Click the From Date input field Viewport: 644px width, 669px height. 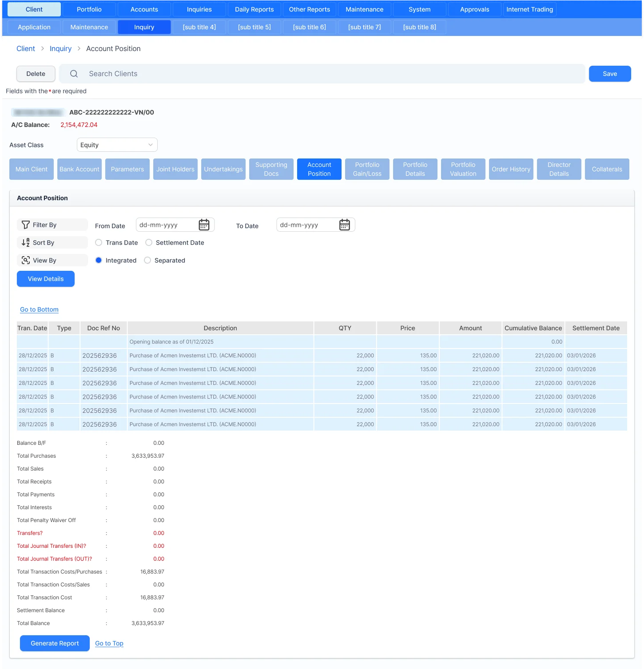pos(175,225)
